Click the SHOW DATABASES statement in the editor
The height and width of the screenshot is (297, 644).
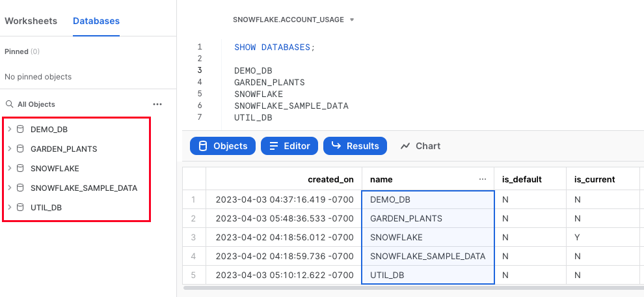click(x=275, y=48)
